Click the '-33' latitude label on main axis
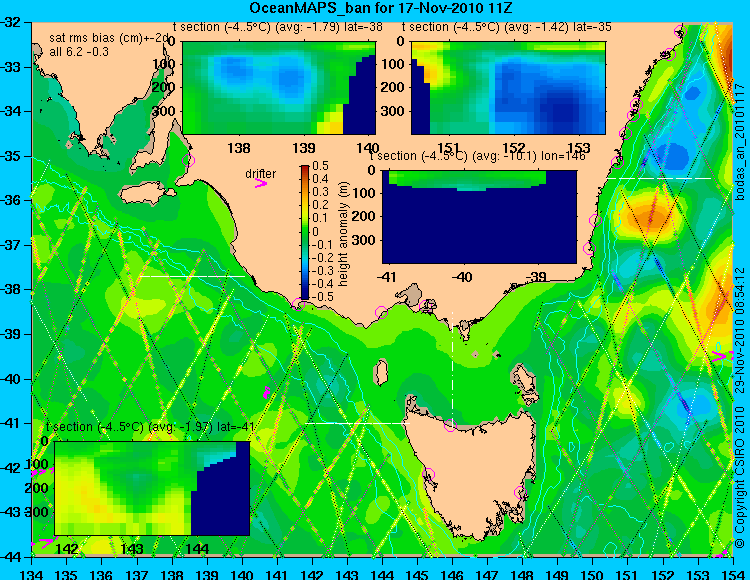This screenshot has width=750, height=580. pos(11,66)
